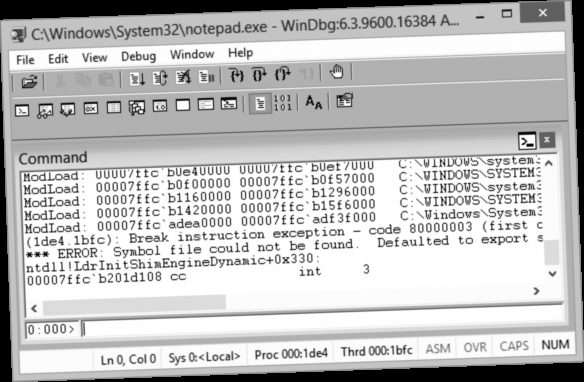
Task: Click the CAPS status indicator
Action: pyautogui.click(x=514, y=346)
